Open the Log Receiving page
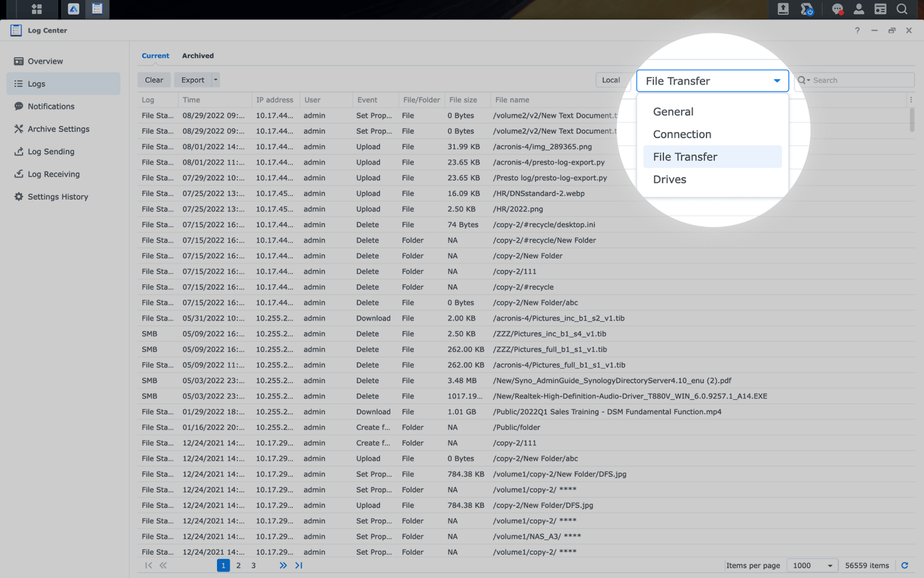 (53, 174)
